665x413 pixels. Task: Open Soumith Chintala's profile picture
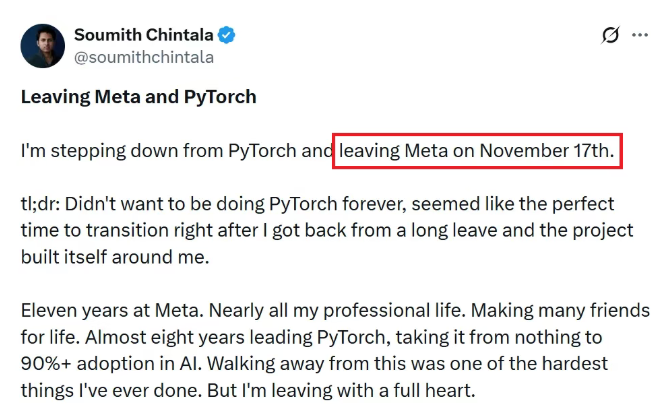pyautogui.click(x=43, y=46)
